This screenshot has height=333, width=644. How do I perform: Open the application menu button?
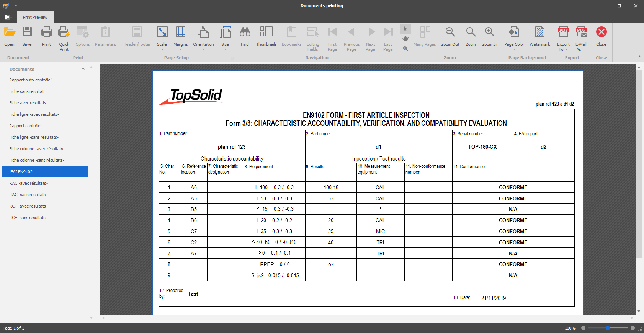coord(8,17)
